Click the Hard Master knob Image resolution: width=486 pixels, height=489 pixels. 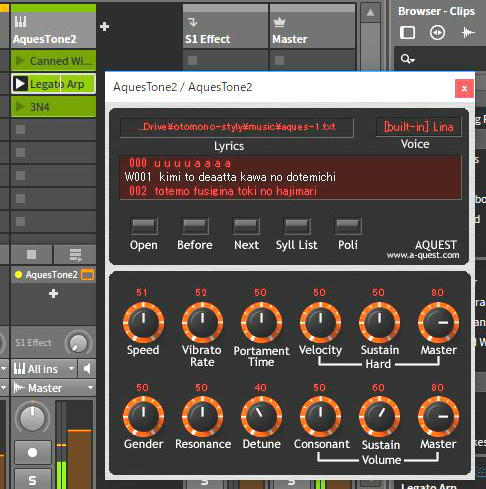[x=438, y=322]
